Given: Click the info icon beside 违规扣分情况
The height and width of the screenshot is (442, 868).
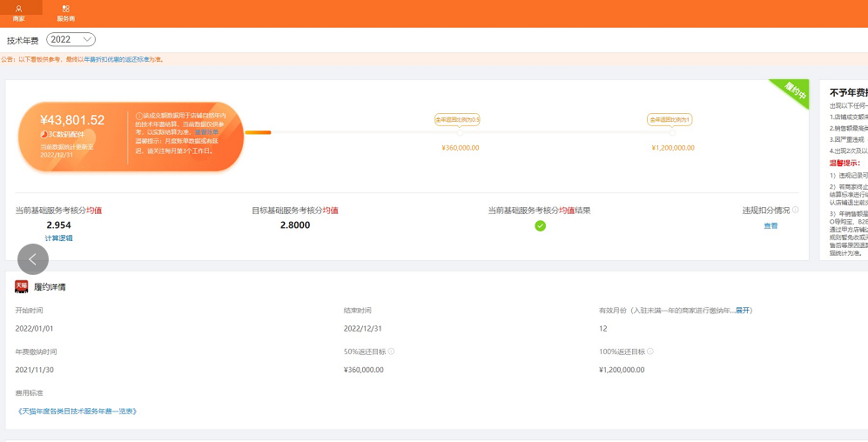Looking at the screenshot, I should click(796, 210).
